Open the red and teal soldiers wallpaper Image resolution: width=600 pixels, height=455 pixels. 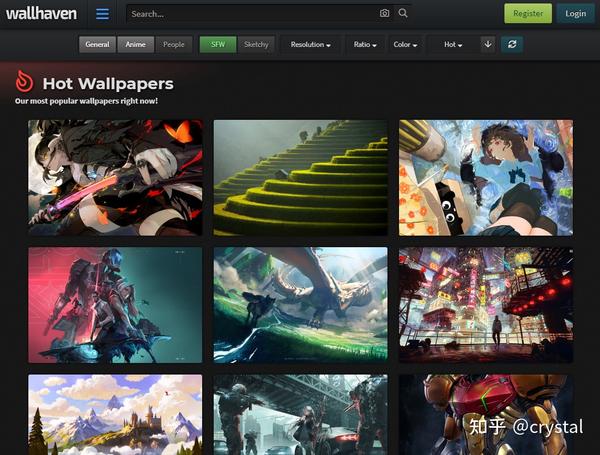pos(115,305)
